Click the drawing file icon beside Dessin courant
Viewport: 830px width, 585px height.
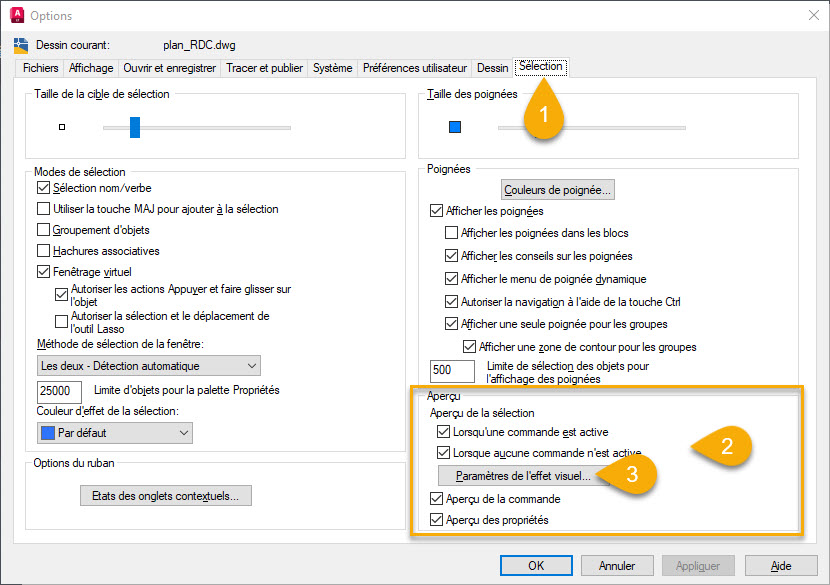20,45
